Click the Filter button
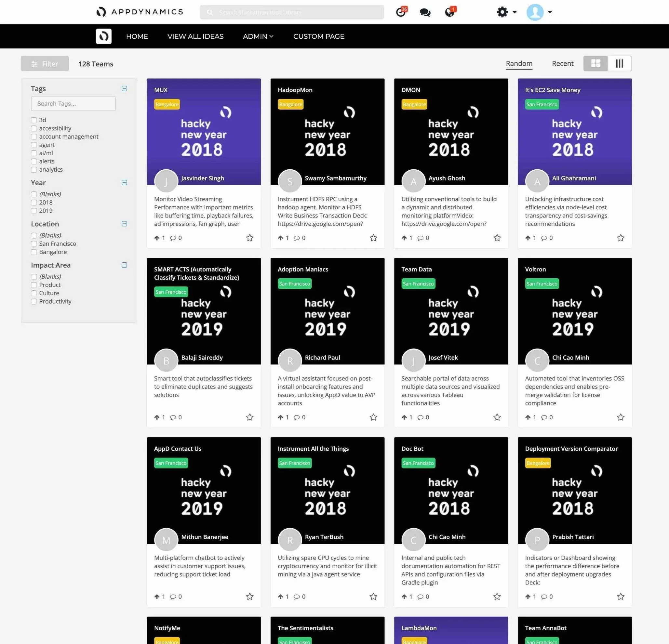 45,64
